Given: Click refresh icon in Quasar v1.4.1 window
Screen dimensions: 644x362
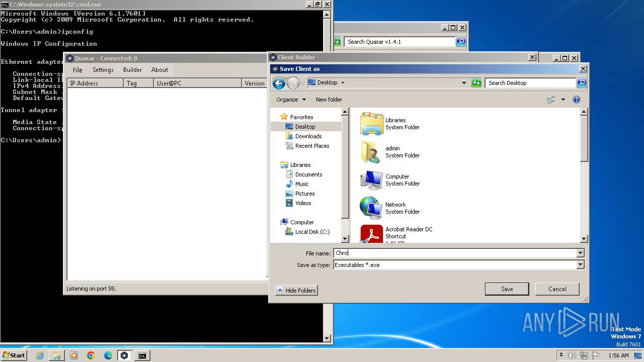Looking at the screenshot, I should pos(337,42).
